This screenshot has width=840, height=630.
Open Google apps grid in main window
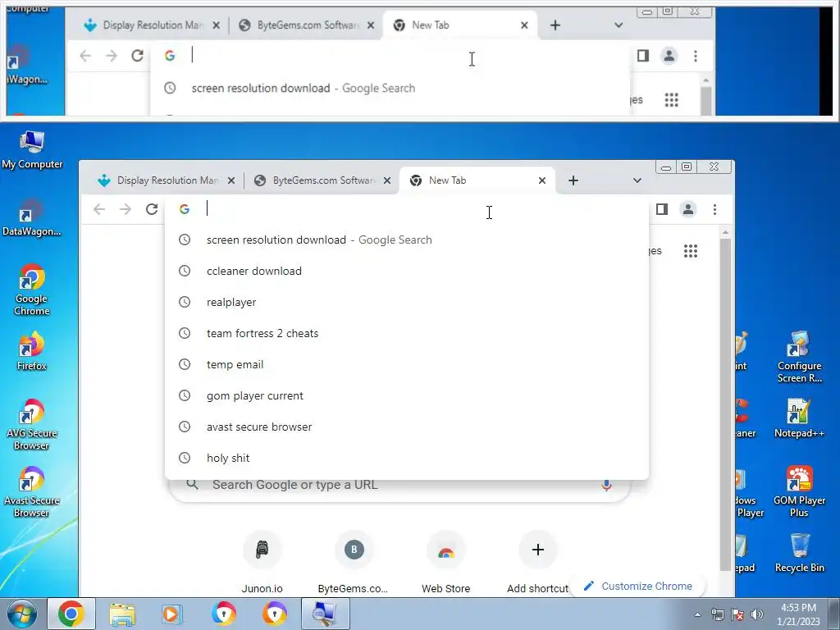point(691,251)
